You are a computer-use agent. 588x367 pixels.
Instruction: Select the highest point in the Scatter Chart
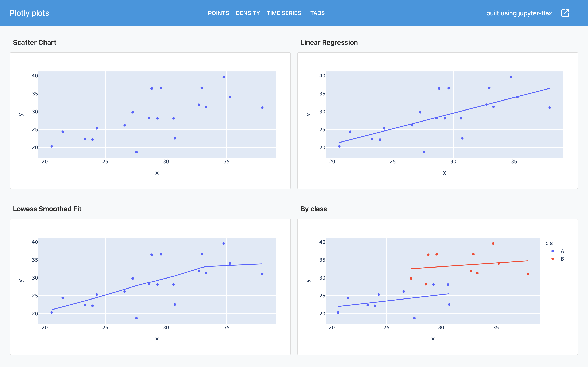(224, 77)
